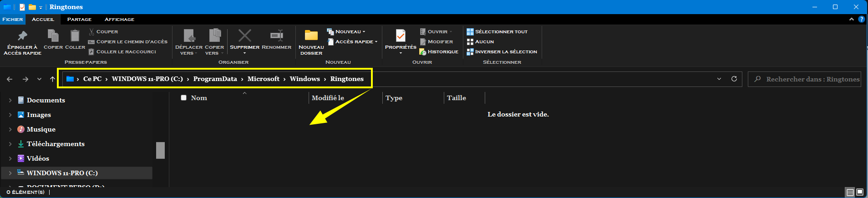The width and height of the screenshot is (868, 198).
Task: Click the navigation pane scrollbar thumb
Action: click(160, 150)
